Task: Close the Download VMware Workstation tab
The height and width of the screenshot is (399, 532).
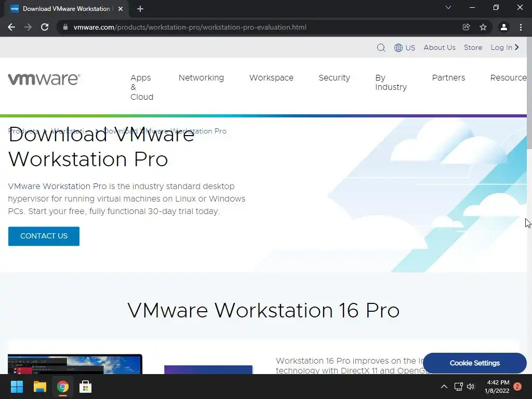Action: [121, 9]
